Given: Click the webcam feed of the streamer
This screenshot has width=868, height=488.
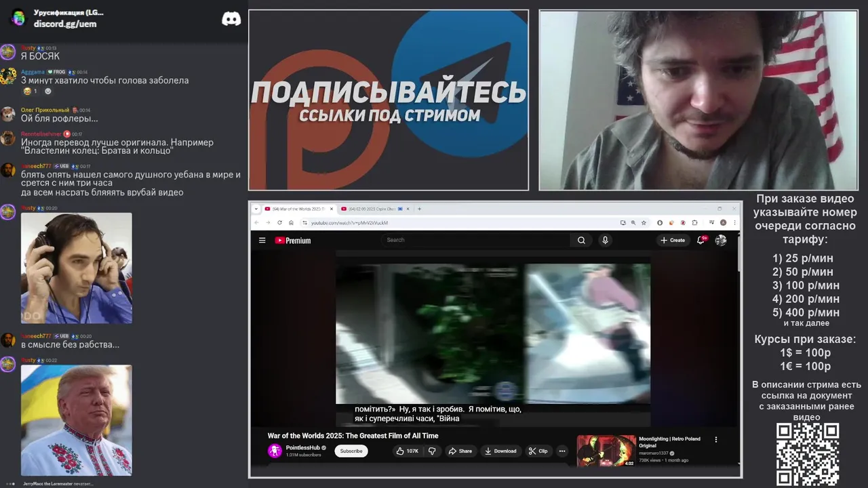Looking at the screenshot, I should [x=698, y=100].
